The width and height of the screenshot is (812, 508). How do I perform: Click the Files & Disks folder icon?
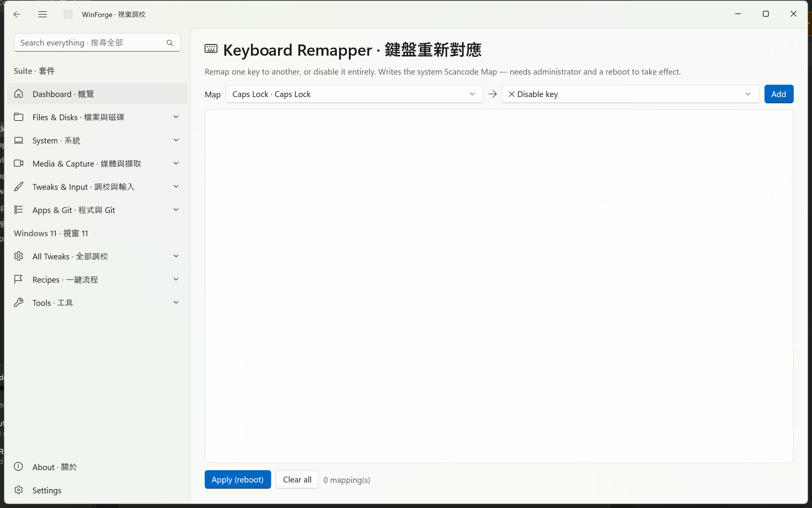coord(19,117)
